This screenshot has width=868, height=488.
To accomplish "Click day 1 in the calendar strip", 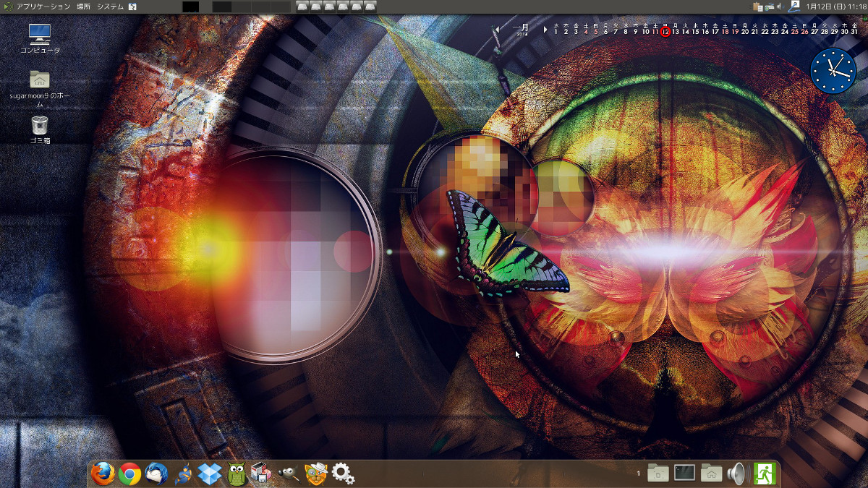I will (x=556, y=31).
